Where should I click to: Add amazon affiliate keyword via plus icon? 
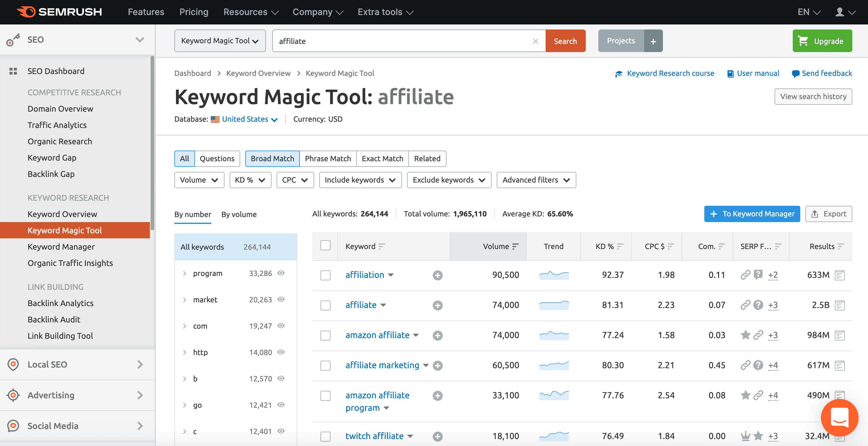tap(437, 335)
